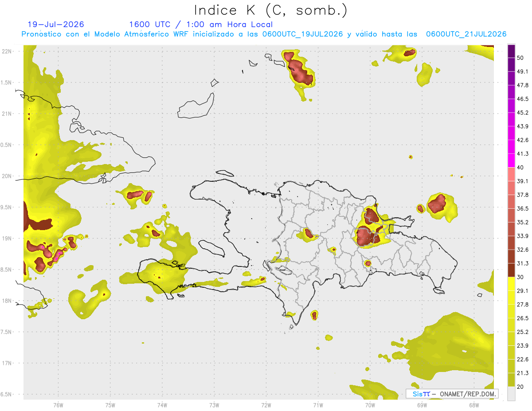
Task: Click the "43.9" color scale value
Action: click(x=523, y=126)
